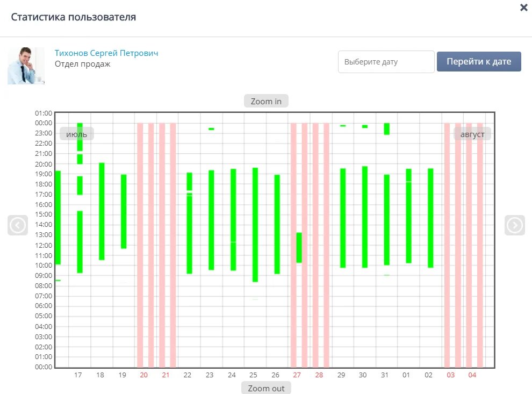Focus the 'Выберите дату' date field
Viewport: 532px width, 394px height.
coord(386,62)
